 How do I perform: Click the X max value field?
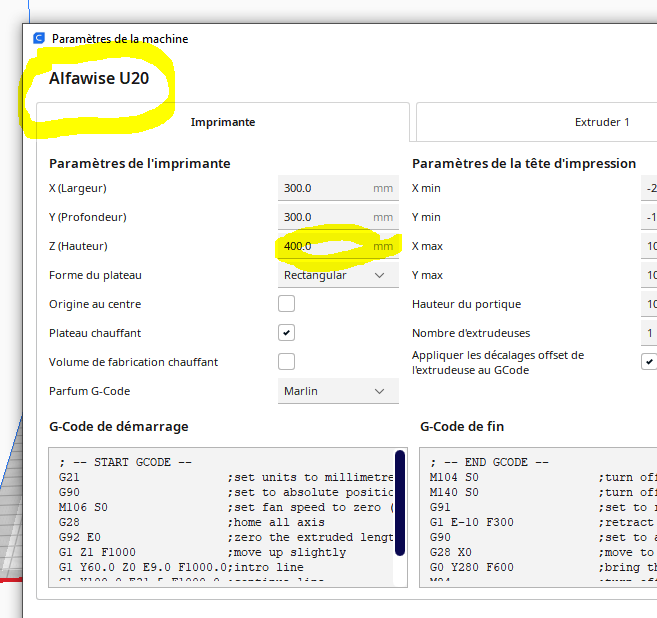click(x=649, y=246)
